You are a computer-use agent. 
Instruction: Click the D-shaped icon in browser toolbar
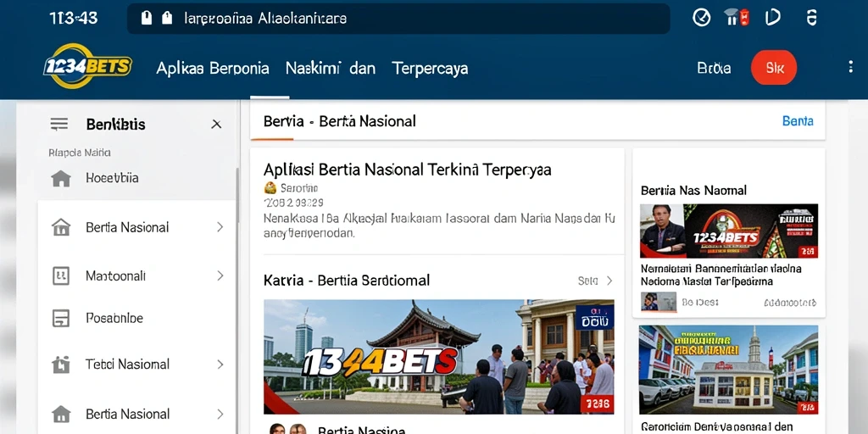772,18
